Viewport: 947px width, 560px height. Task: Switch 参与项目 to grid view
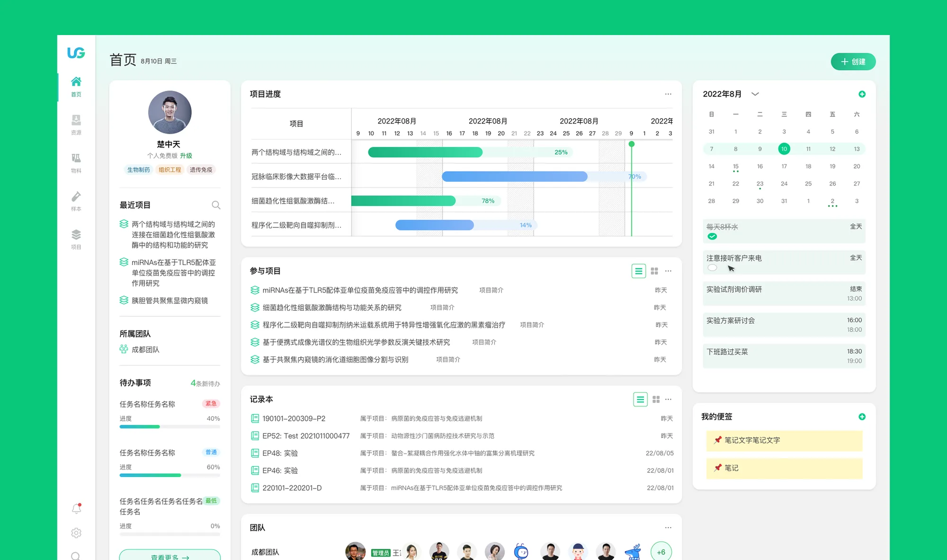click(654, 271)
